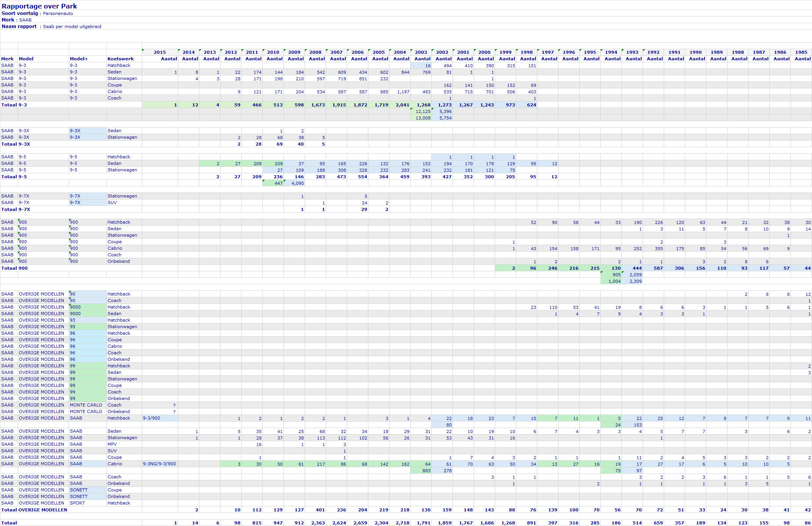The width and height of the screenshot is (812, 526).
Task: Select the 'Totaal OVERIGE MODELLEN' row label
Action: (34, 510)
